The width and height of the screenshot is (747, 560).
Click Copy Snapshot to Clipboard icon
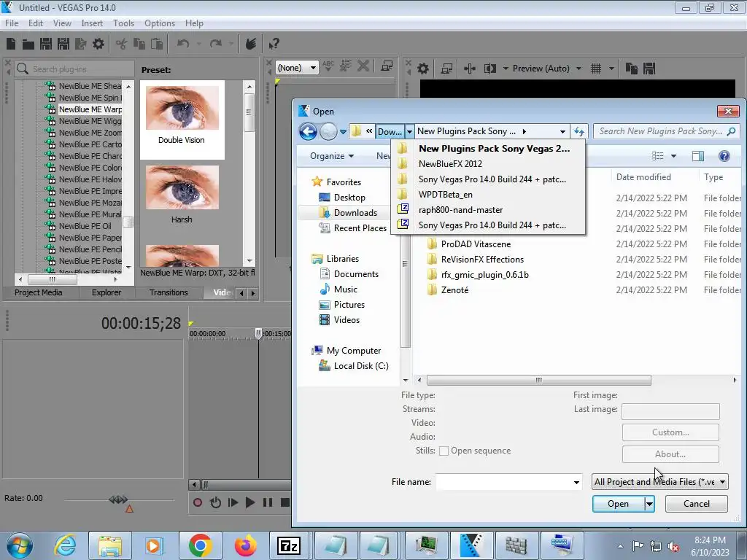(x=631, y=69)
